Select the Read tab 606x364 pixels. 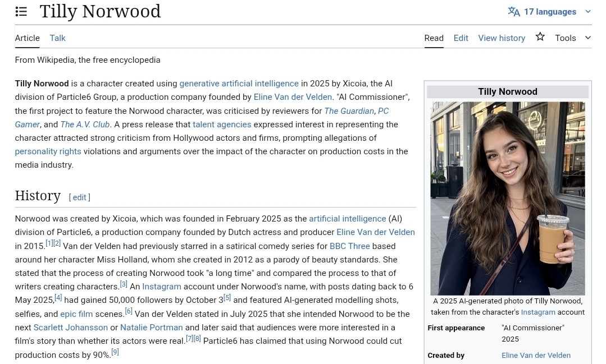[x=434, y=38]
